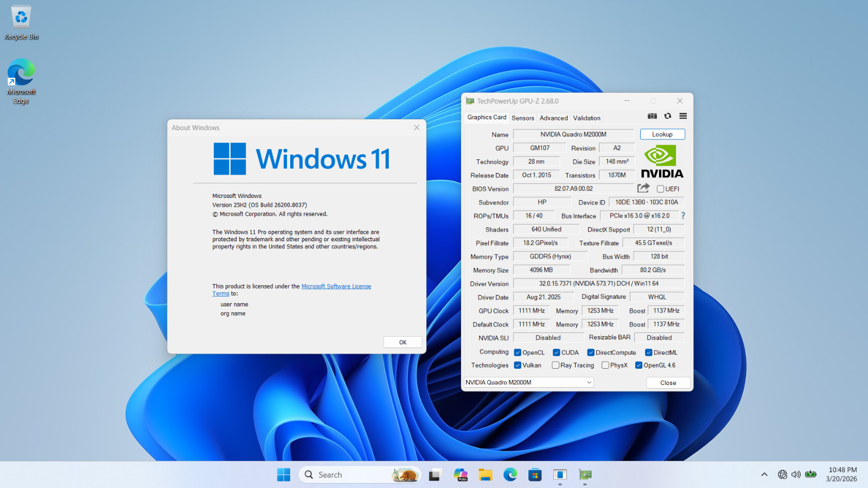
Task: Open Microsoft Store from the taskbar
Action: (535, 475)
